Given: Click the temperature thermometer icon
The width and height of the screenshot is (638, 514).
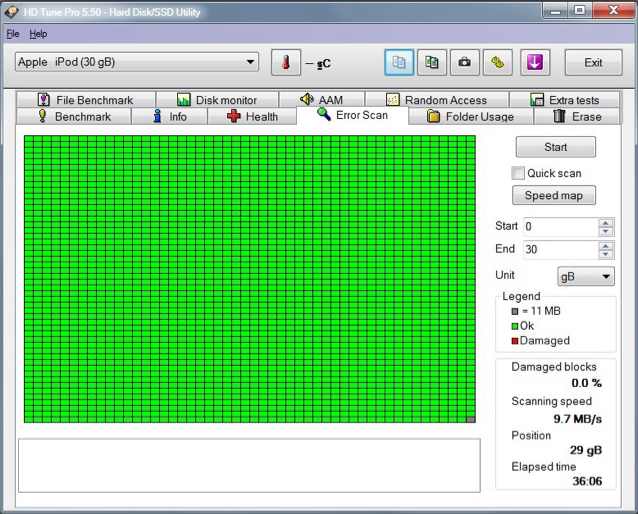Looking at the screenshot, I should coord(285,62).
